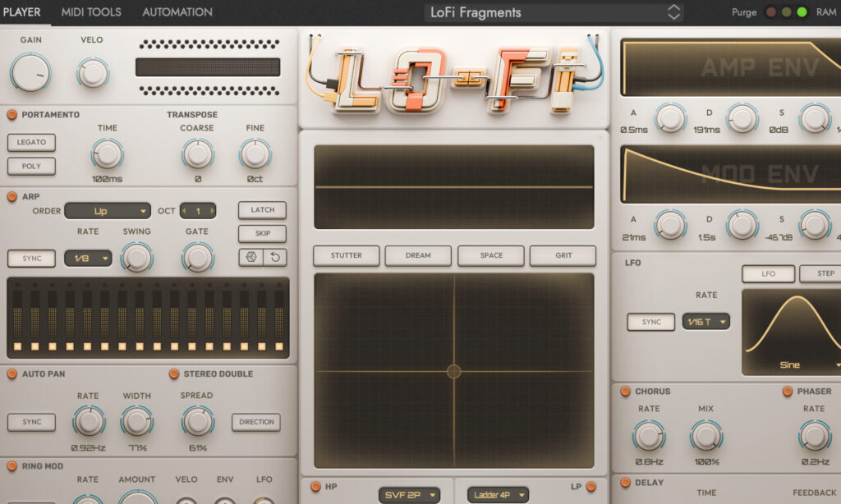The image size is (841, 504).
Task: Enable the Auto Pan power switch
Action: [x=12, y=374]
